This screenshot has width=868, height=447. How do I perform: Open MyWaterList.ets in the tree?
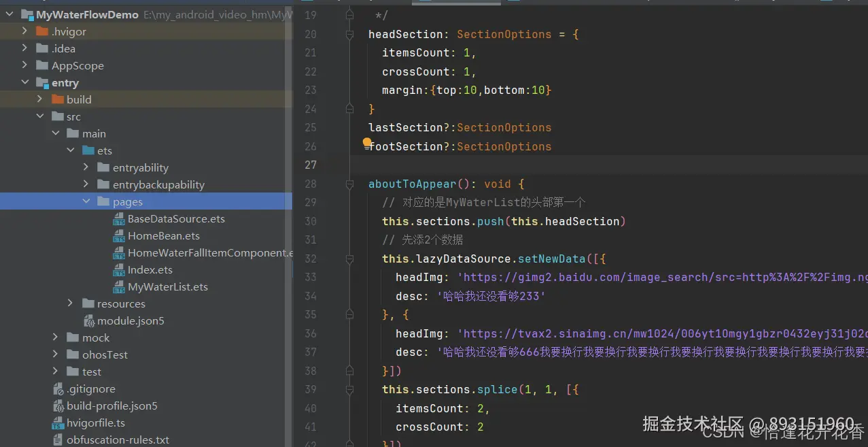click(x=168, y=287)
